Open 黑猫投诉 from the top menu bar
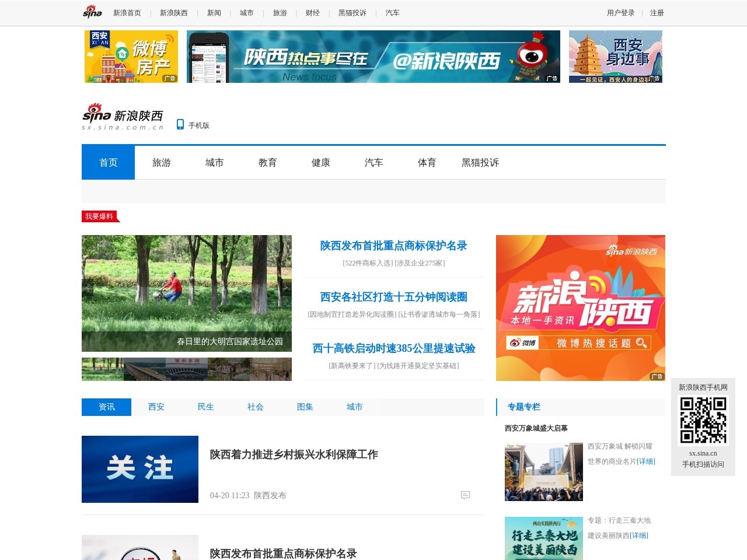This screenshot has height=560, width=747. tap(352, 12)
